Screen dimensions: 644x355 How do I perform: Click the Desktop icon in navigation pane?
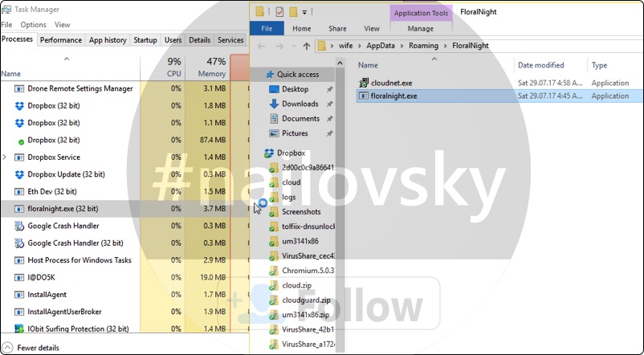tap(274, 89)
